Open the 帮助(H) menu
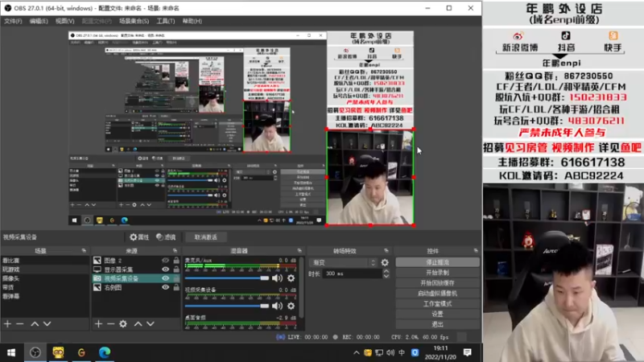This screenshot has height=362, width=644. point(192,21)
